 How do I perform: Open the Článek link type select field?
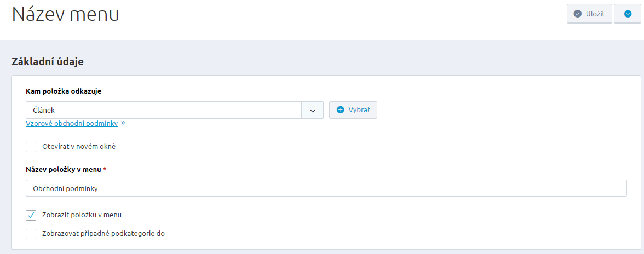tap(164, 110)
